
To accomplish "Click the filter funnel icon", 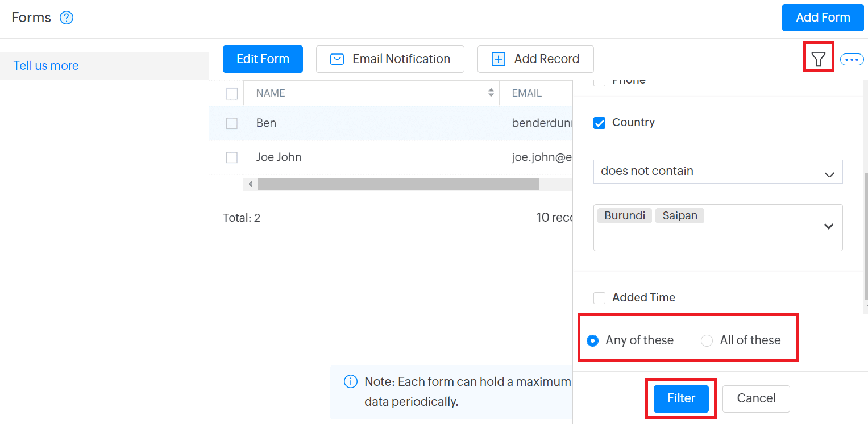I will tap(818, 58).
